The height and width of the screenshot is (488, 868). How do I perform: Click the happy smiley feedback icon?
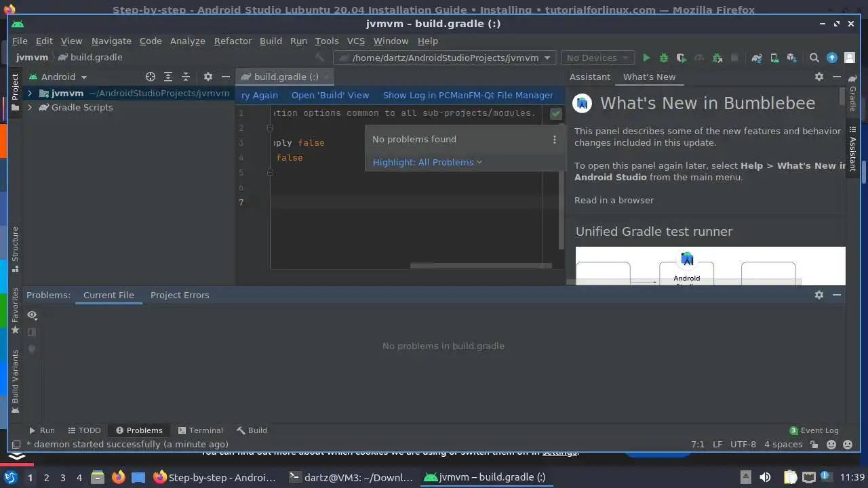pyautogui.click(x=831, y=445)
